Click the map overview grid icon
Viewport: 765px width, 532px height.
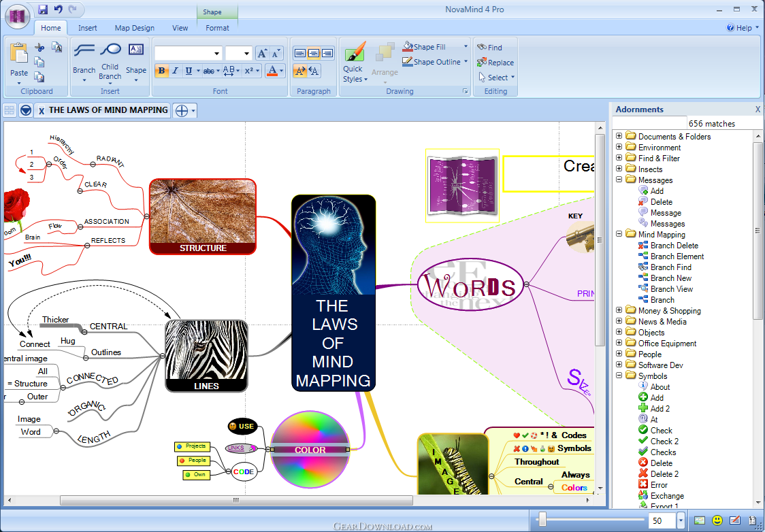pyautogui.click(x=10, y=111)
